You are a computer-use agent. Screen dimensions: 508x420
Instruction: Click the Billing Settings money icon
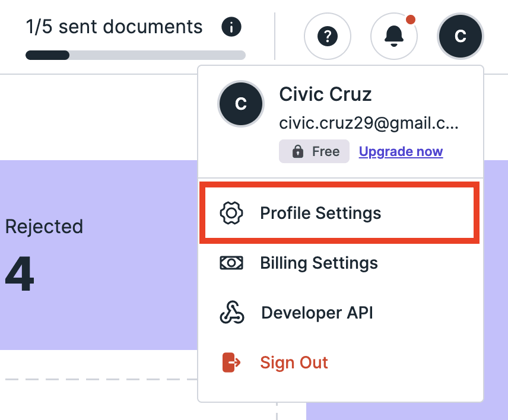[x=231, y=263]
